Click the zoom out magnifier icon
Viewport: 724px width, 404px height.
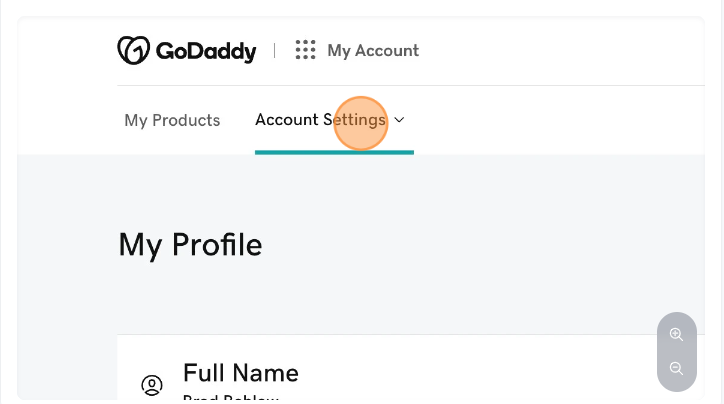pos(676,368)
